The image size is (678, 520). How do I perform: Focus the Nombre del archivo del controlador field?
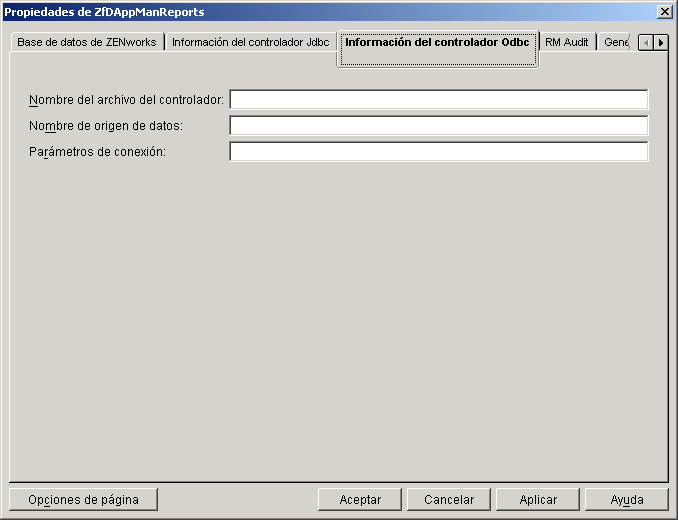(x=438, y=99)
